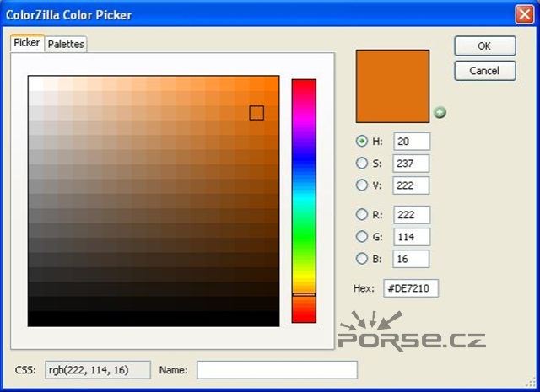Select the H hue radio button
Screen dimensions: 540x392
coord(362,141)
